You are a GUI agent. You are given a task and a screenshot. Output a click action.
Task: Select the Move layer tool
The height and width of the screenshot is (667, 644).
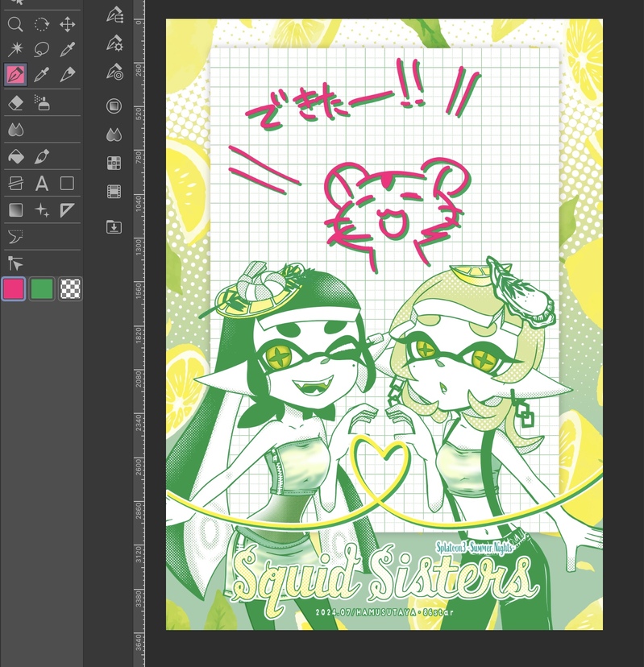67,24
